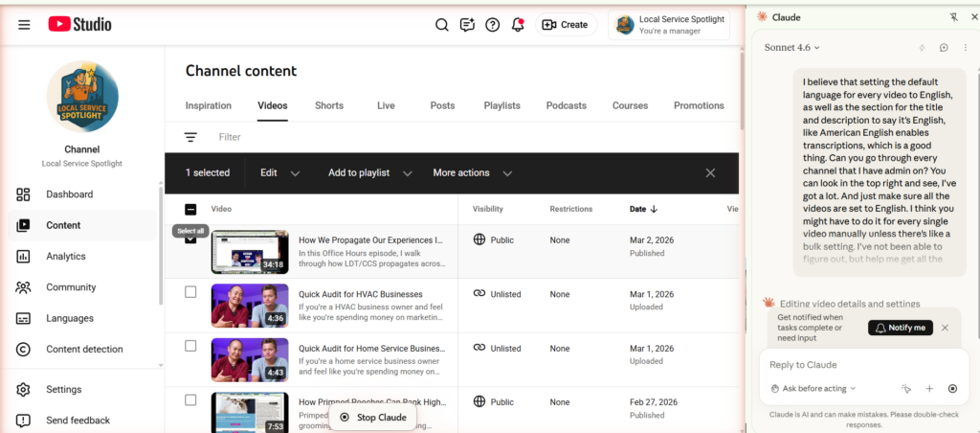
Task: Open the Add to playlist dropdown
Action: [x=369, y=173]
